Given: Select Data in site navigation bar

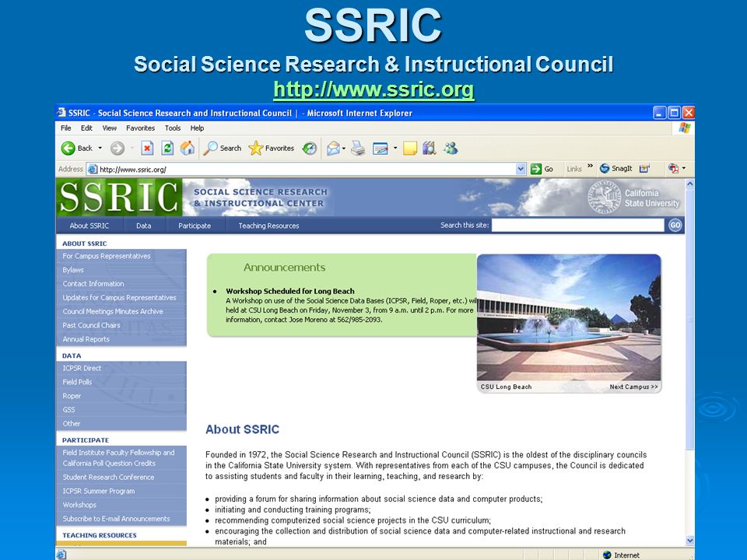Looking at the screenshot, I should [x=143, y=226].
